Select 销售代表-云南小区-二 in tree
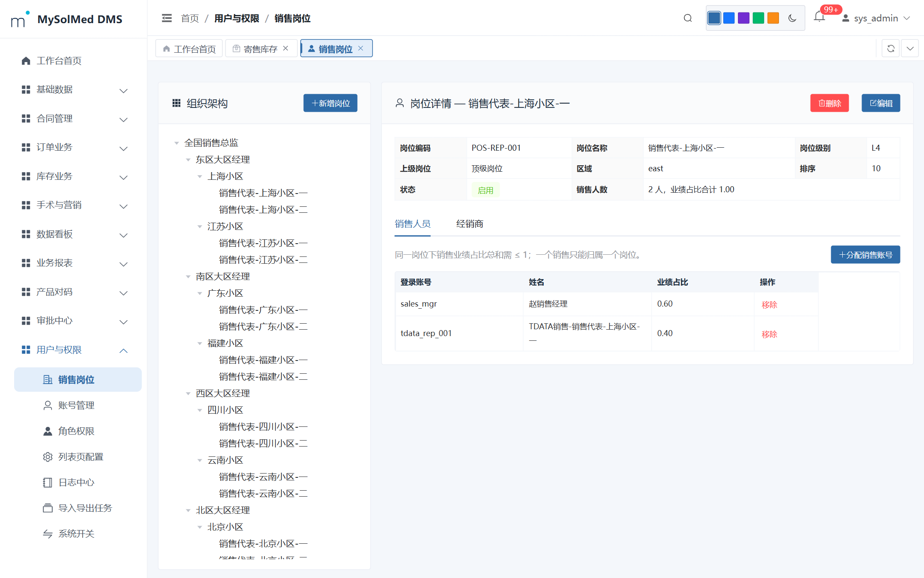Screen dimensions: 924x578 263,494
